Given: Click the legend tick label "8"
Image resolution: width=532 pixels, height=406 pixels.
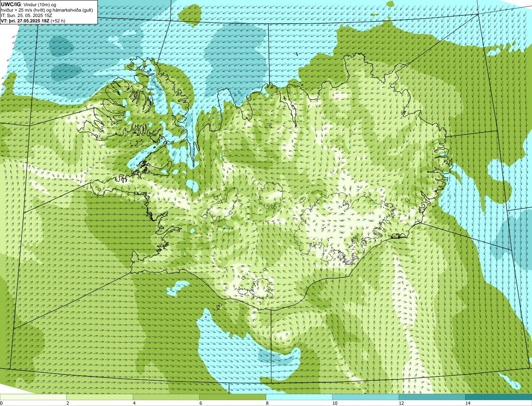Looking at the screenshot, I should [x=267, y=403].
